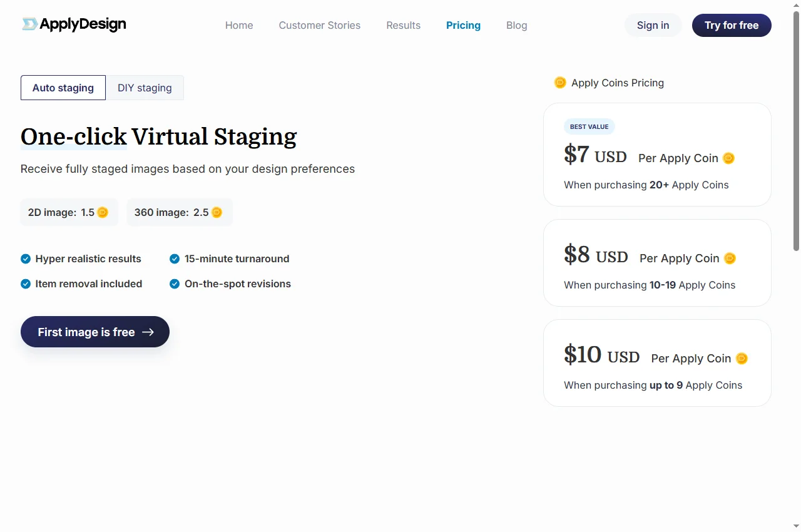801x532 pixels.
Task: Go to Home in the navigation
Action: (239, 25)
